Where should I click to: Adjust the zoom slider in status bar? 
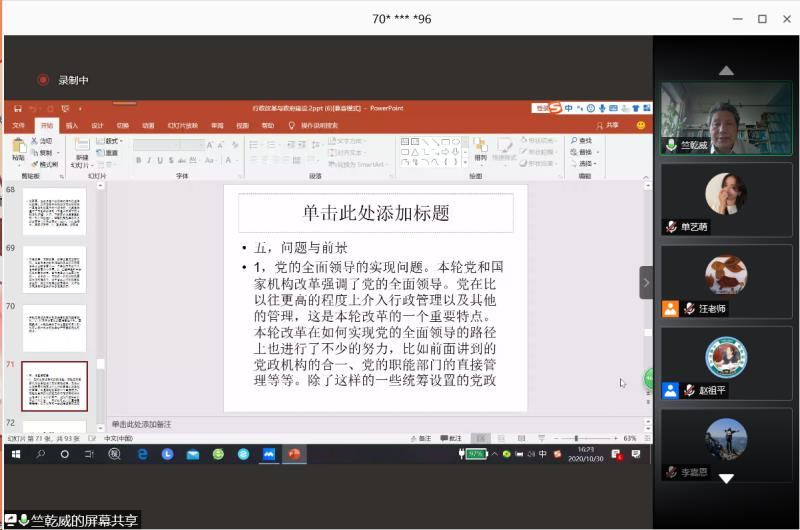point(577,438)
